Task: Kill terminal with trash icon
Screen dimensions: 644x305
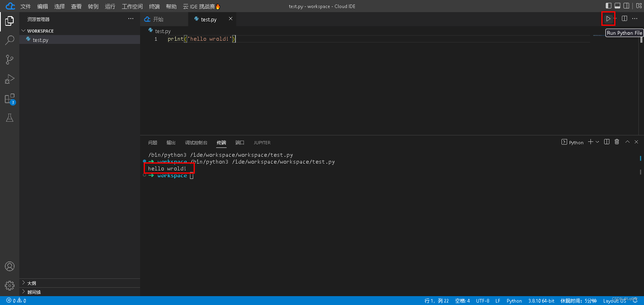Action: pos(617,142)
